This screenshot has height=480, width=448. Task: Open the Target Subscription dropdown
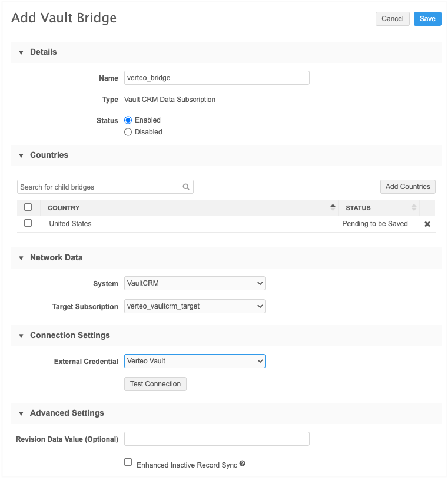pos(195,306)
